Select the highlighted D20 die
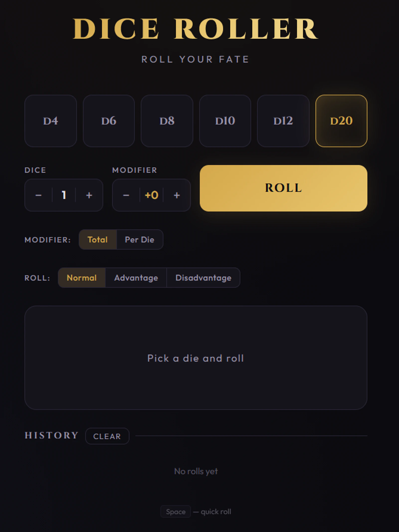This screenshot has width=399, height=532. (341, 121)
